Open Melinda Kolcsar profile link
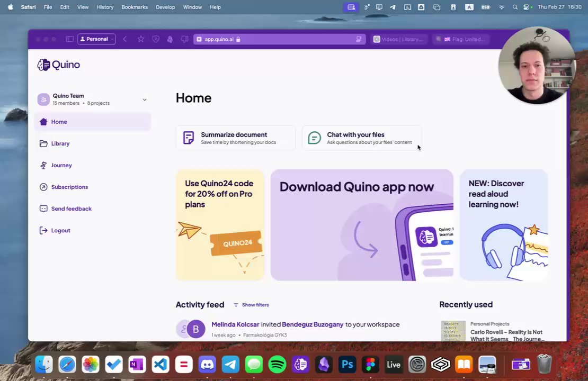Image resolution: width=588 pixels, height=381 pixels. pyautogui.click(x=235, y=324)
